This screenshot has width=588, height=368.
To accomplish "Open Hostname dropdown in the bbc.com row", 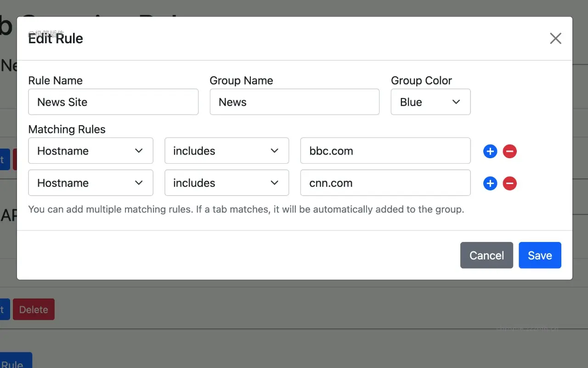I will [90, 151].
